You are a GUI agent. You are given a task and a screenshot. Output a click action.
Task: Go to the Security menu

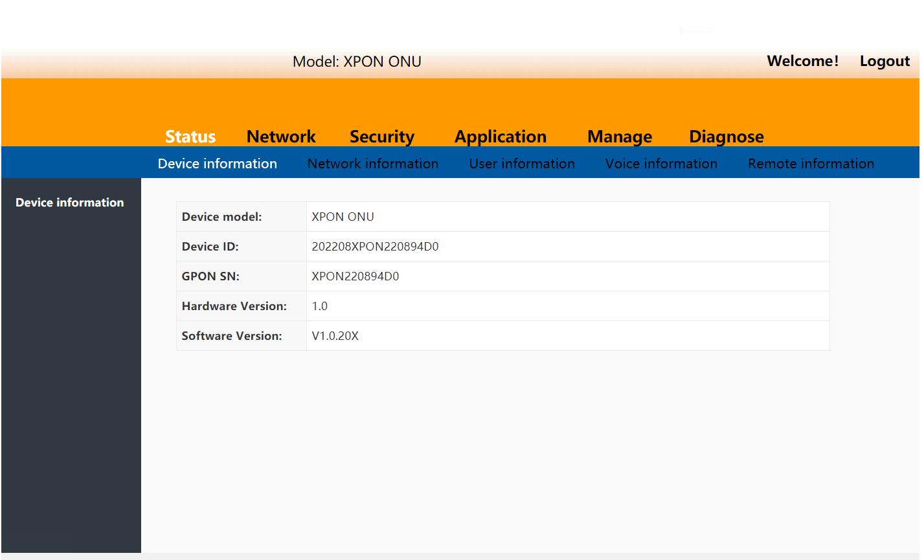pos(381,137)
